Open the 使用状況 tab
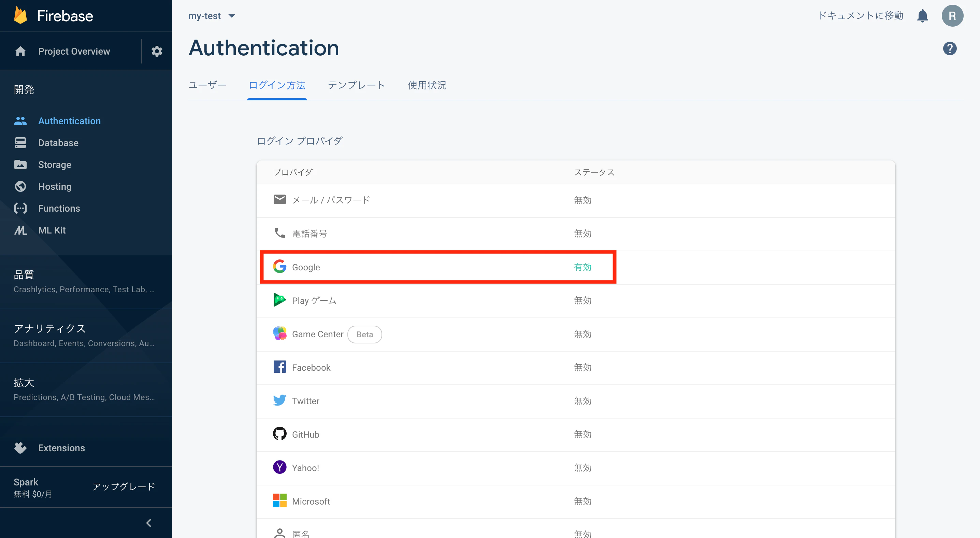The height and width of the screenshot is (538, 980). (x=427, y=85)
